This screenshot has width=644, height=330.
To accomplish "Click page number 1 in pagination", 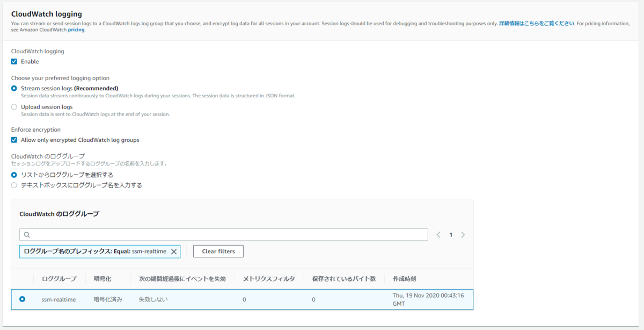I will coord(451,235).
